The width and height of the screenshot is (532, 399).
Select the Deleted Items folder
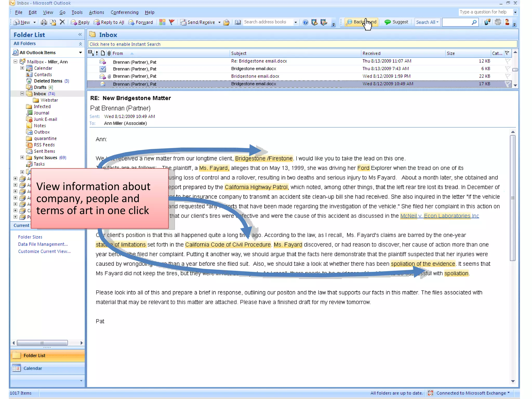(48, 81)
